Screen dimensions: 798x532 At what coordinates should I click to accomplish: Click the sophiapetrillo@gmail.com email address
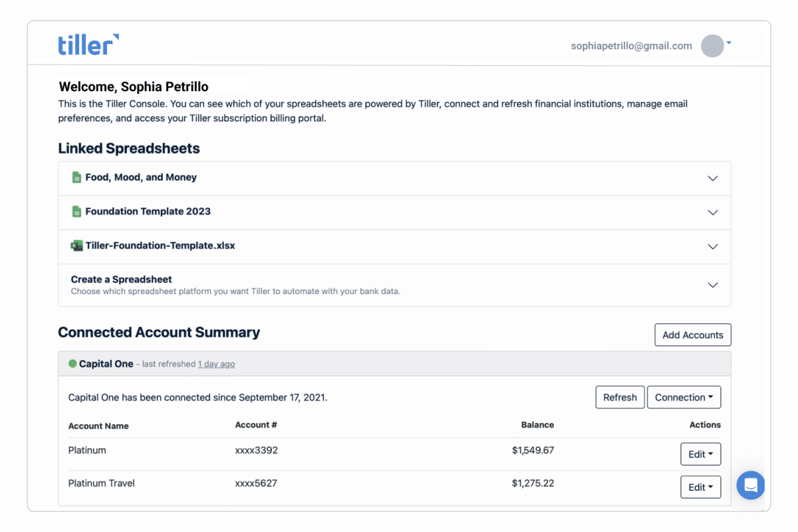[631, 46]
